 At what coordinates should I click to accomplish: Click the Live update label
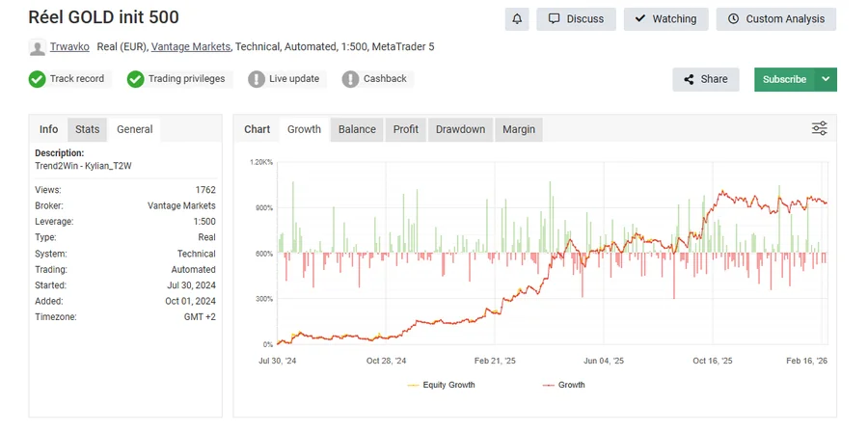294,78
